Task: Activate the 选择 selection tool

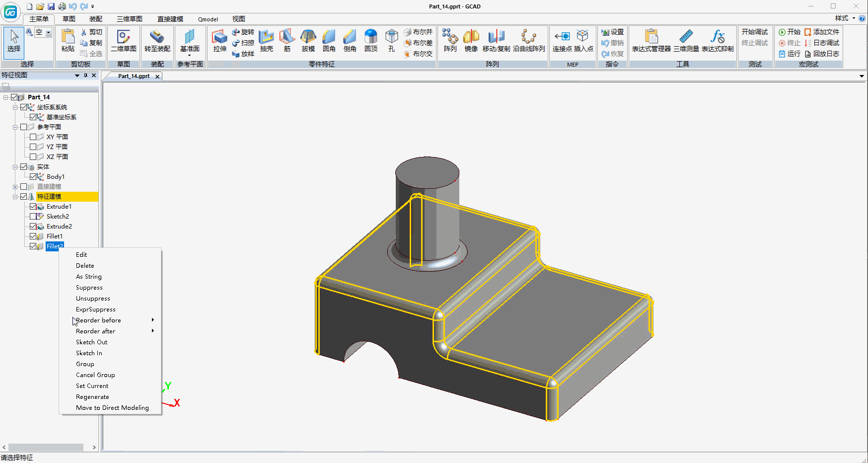Action: pos(14,43)
